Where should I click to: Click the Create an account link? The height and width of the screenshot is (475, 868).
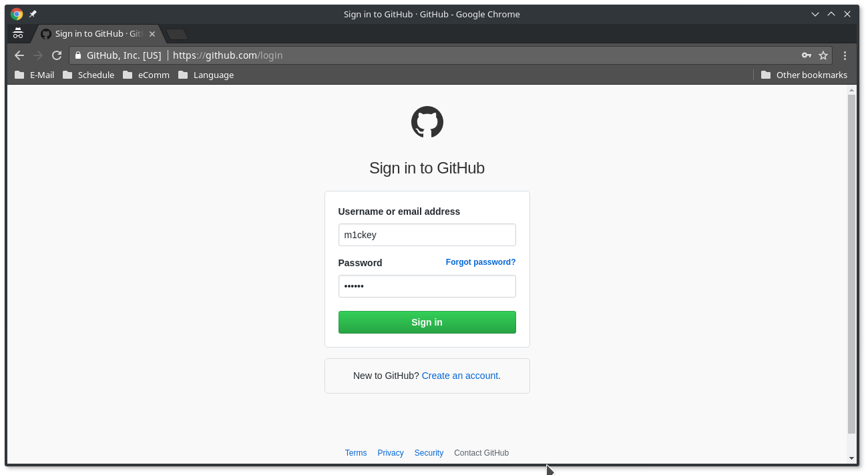click(x=459, y=376)
